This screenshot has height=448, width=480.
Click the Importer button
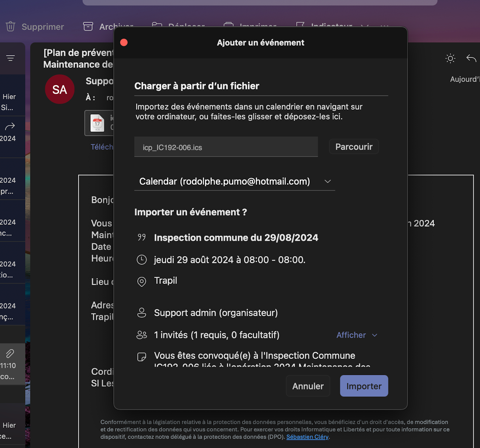click(x=364, y=386)
